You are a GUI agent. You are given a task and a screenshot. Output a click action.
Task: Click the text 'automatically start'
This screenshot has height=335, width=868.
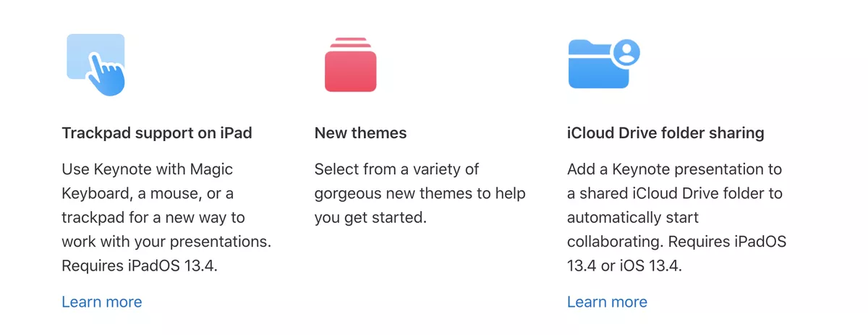633,218
